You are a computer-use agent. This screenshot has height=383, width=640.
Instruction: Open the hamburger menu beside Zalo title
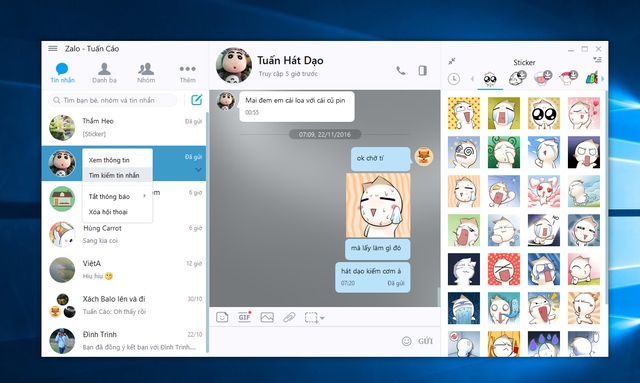[53, 49]
